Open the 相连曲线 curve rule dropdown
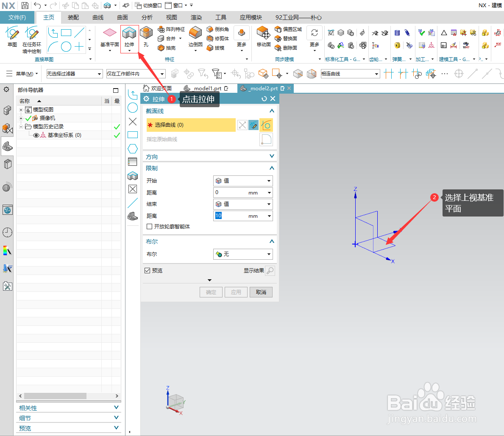This screenshot has height=436, width=504. [x=351, y=74]
